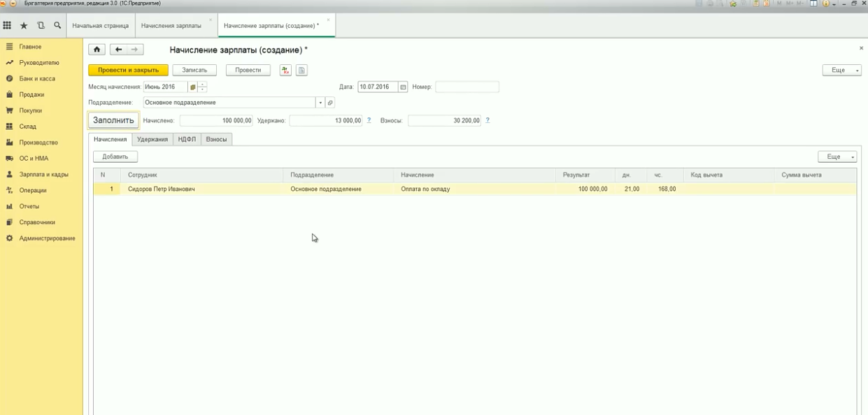Open the History icon in top panel
This screenshot has width=868, height=415.
tap(41, 26)
